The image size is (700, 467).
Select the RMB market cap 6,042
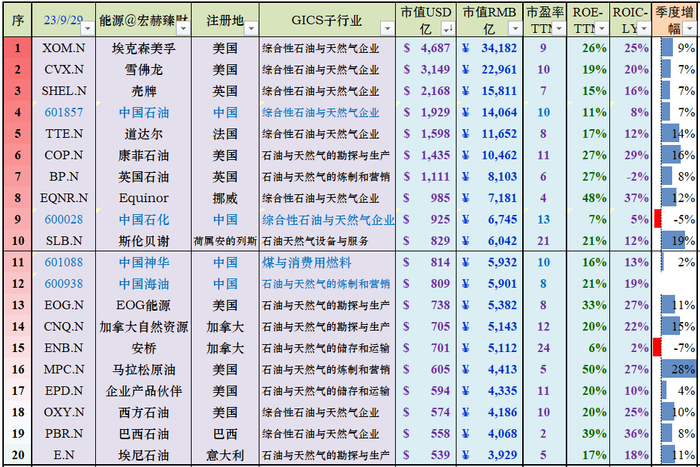pos(502,241)
